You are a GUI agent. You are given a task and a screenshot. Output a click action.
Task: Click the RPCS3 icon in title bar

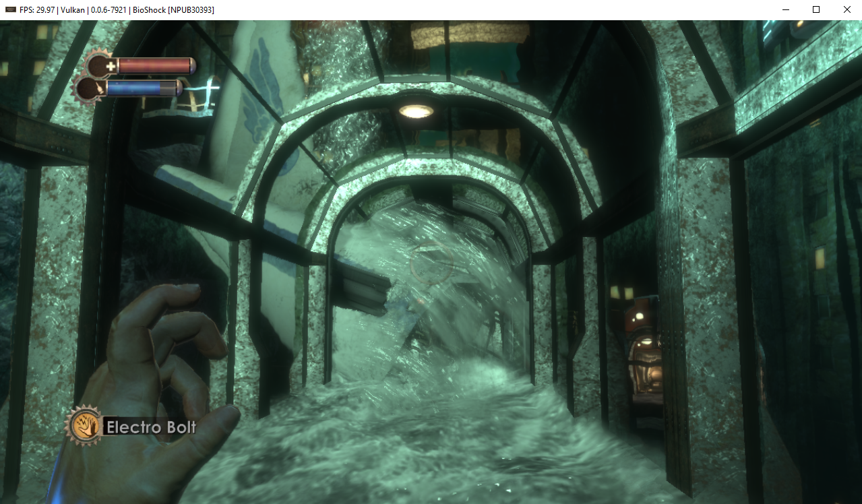point(10,9)
